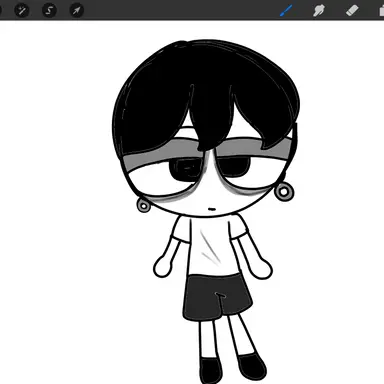Open the Adjustments magic wand menu

(22, 10)
